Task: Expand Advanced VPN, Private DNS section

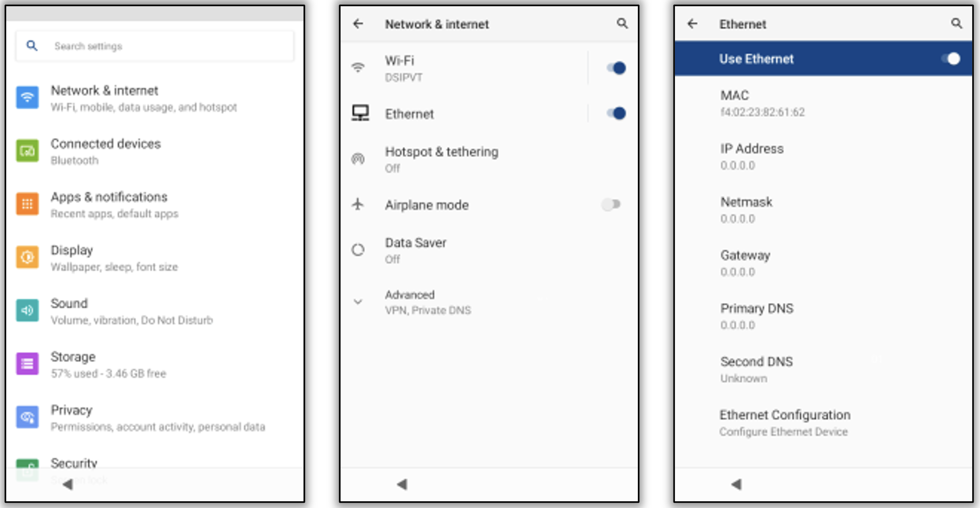Action: point(428,302)
